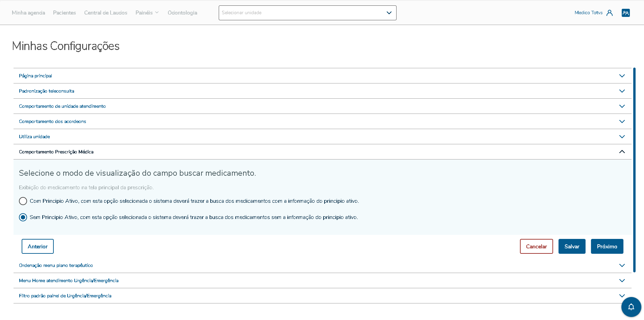This screenshot has width=644, height=320.
Task: Expand Filtro padrão painel chevron icon
Action: (x=622, y=296)
